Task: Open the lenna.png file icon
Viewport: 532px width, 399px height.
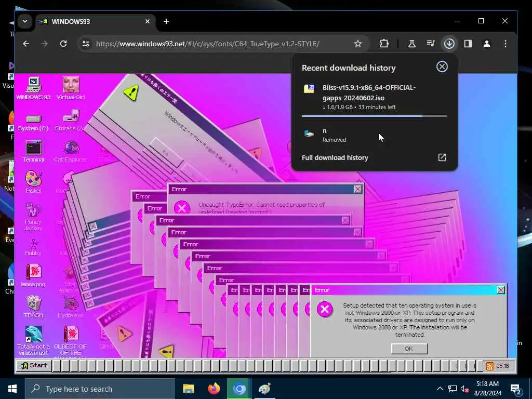Action: point(33,275)
